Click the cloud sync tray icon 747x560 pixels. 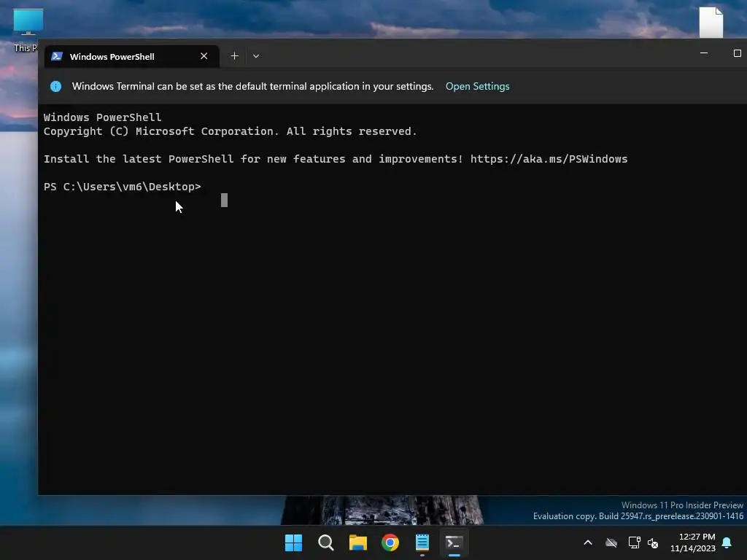(x=611, y=542)
